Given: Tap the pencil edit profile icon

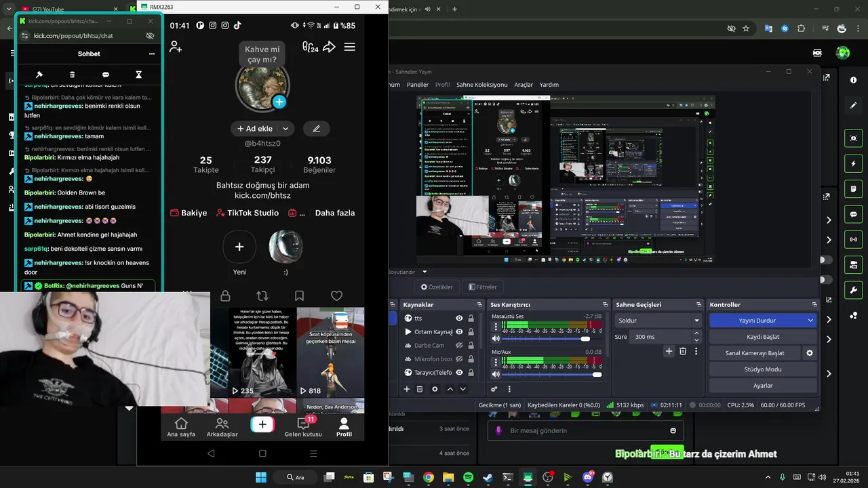Looking at the screenshot, I should pos(316,129).
